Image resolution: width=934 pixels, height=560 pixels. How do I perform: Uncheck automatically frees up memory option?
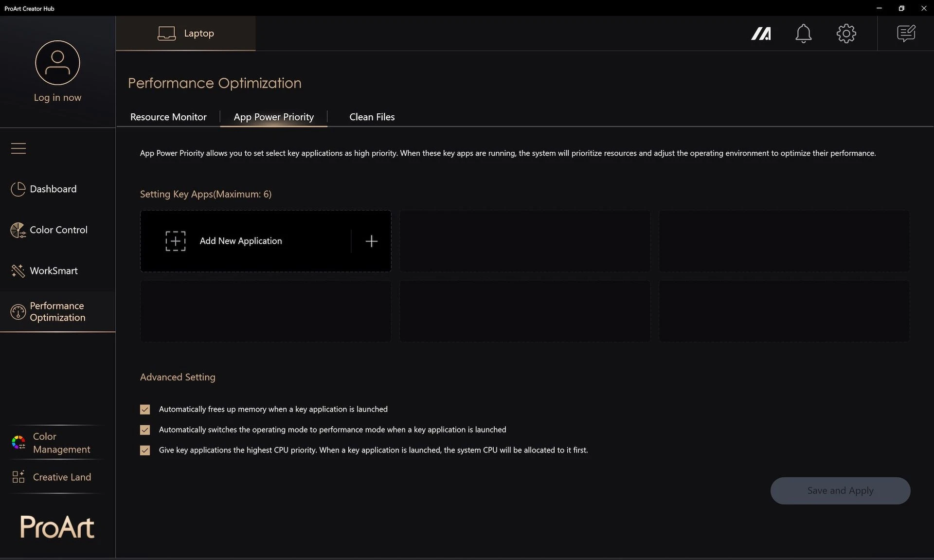pyautogui.click(x=145, y=409)
